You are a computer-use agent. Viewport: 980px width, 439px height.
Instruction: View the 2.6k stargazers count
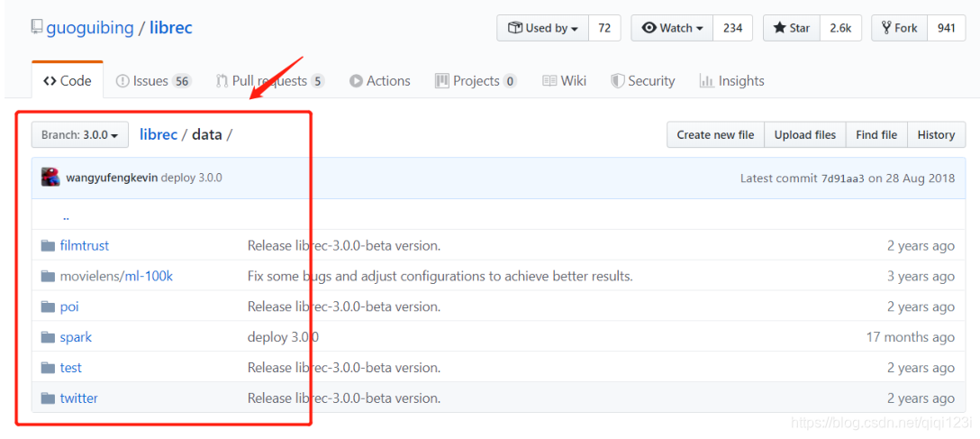840,28
